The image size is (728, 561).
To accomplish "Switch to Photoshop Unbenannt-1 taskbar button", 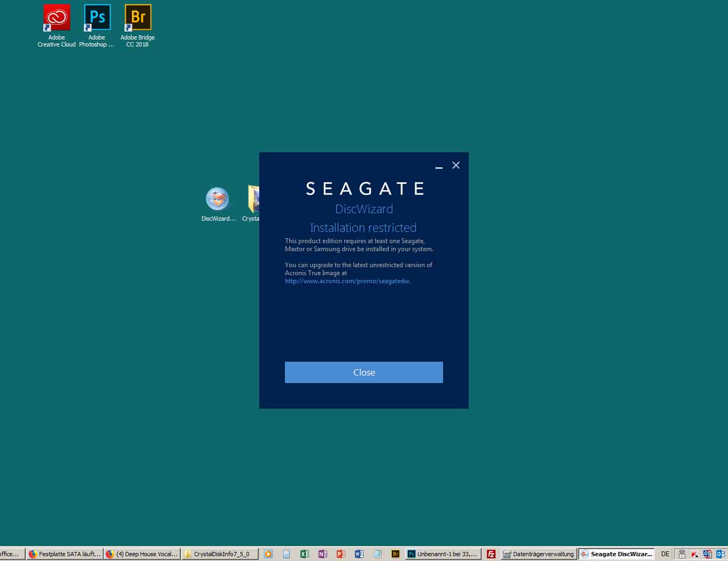I will coord(443,554).
